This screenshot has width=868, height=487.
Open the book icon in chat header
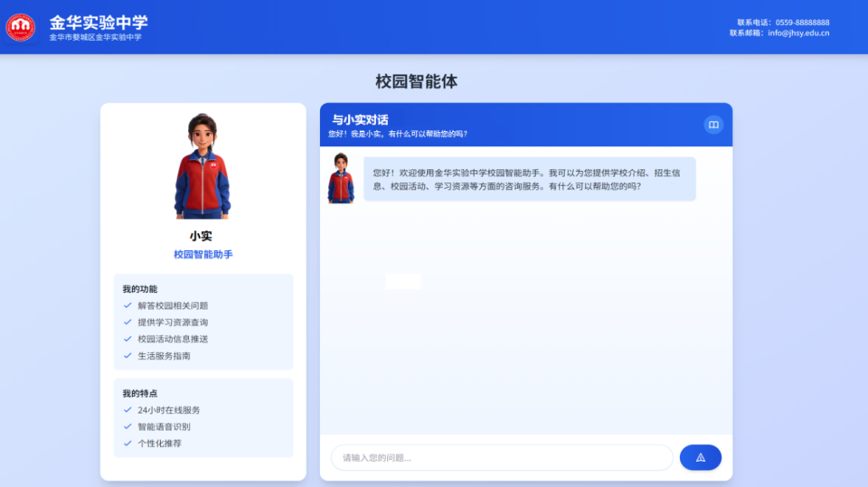tap(713, 125)
